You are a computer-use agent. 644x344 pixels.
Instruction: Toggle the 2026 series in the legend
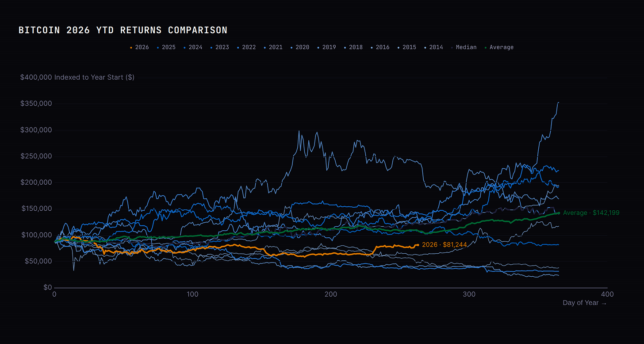(x=139, y=47)
